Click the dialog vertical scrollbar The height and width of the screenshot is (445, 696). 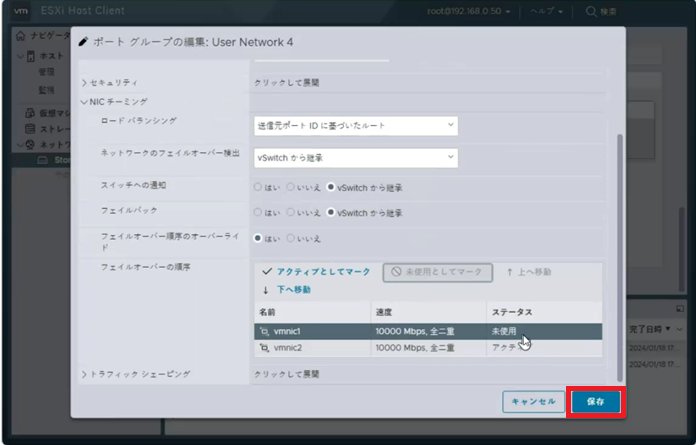(x=620, y=257)
